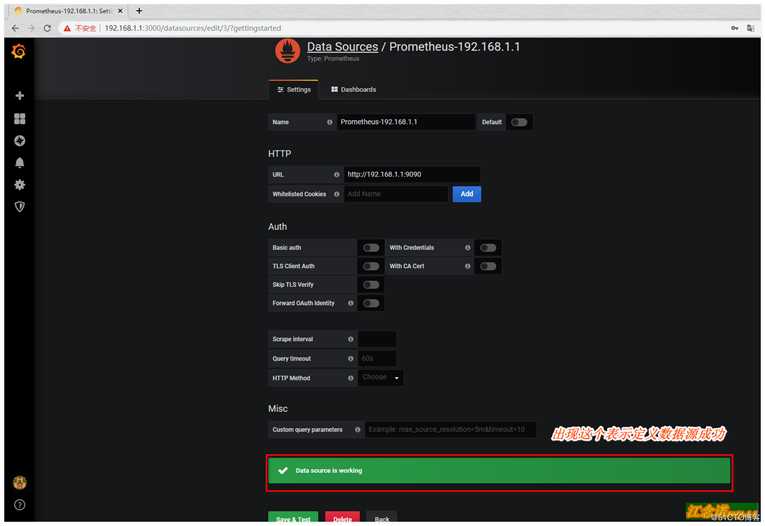This screenshot has height=526, width=765.
Task: Click the URL input field
Action: click(412, 174)
